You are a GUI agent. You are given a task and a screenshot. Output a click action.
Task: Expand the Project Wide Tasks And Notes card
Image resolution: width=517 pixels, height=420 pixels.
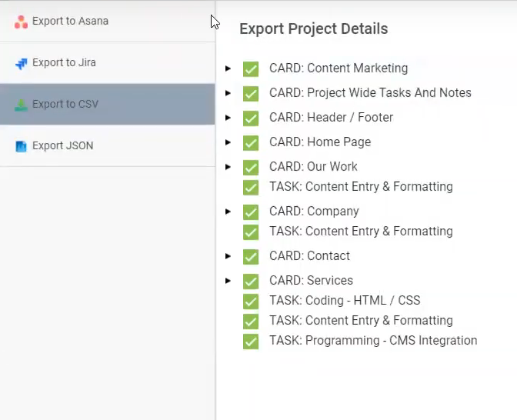228,93
